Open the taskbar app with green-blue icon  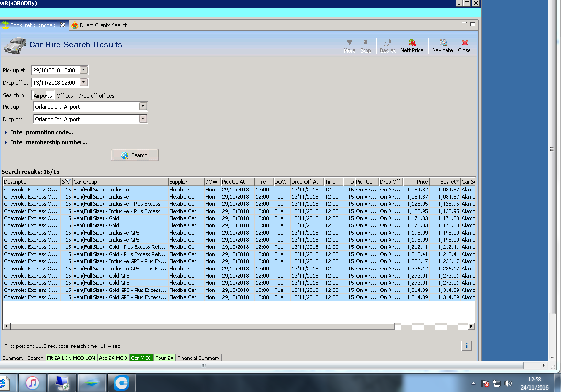pyautogui.click(x=92, y=383)
